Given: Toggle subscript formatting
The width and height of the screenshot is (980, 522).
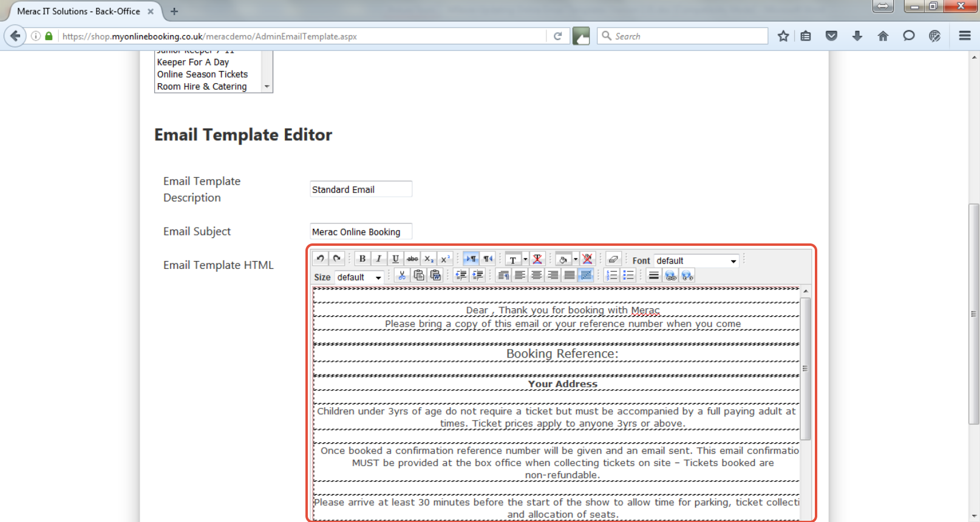Looking at the screenshot, I should pos(429,259).
